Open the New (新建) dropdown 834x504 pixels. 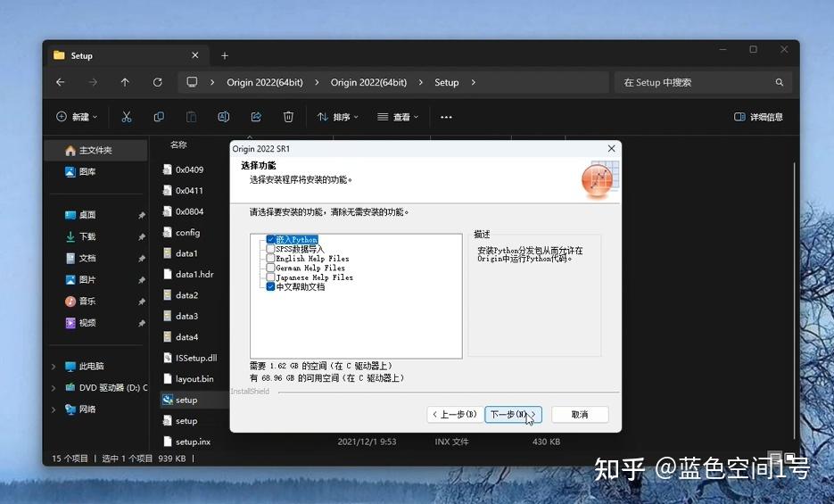[77, 117]
